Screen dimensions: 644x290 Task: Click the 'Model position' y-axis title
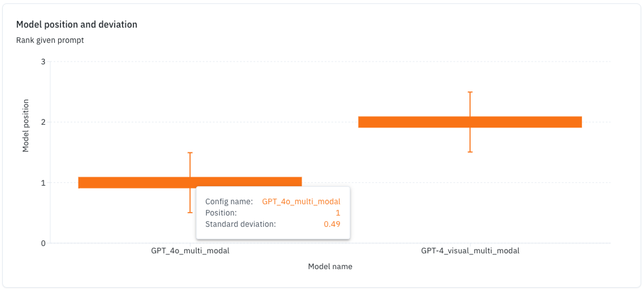tap(26, 126)
